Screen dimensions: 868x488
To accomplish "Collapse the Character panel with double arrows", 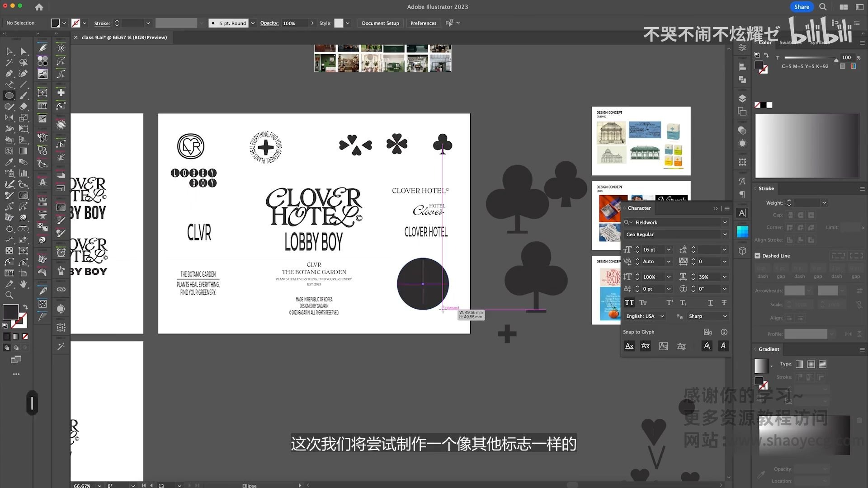I will pyautogui.click(x=715, y=208).
